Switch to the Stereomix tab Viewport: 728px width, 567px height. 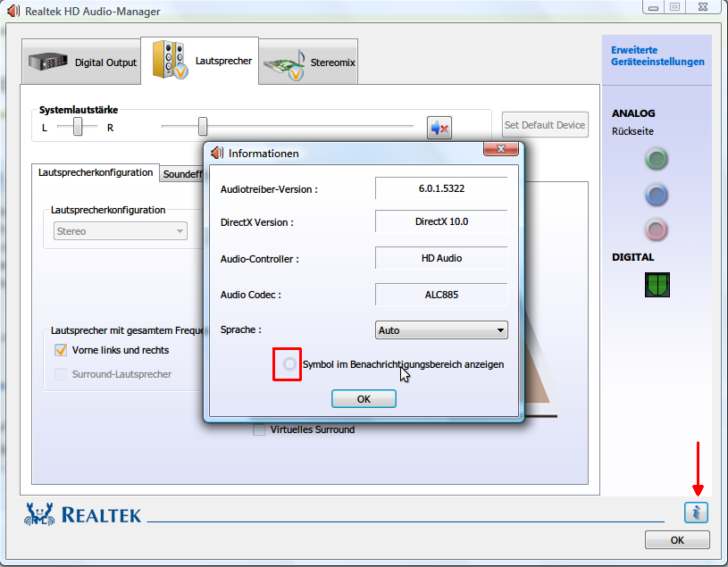pyautogui.click(x=308, y=62)
